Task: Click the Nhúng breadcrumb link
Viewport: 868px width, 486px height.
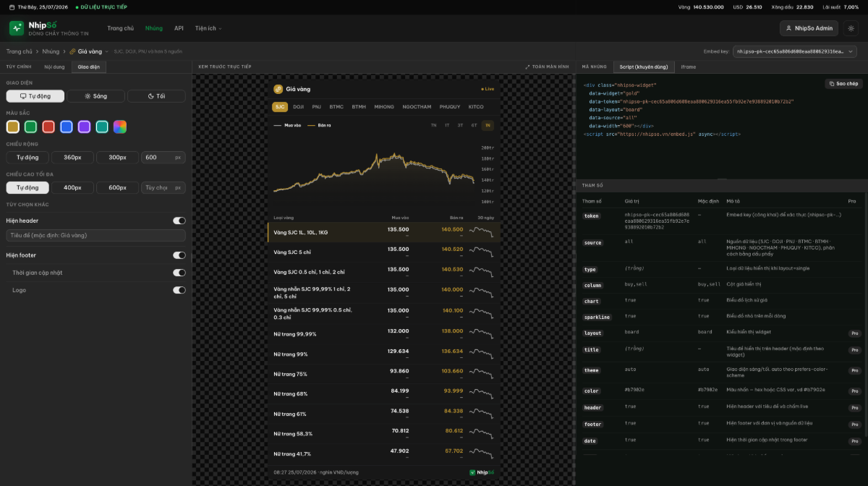Action: coord(51,51)
